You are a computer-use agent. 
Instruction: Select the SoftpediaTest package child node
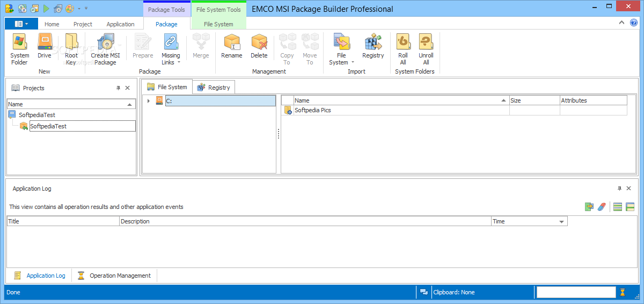click(x=48, y=126)
